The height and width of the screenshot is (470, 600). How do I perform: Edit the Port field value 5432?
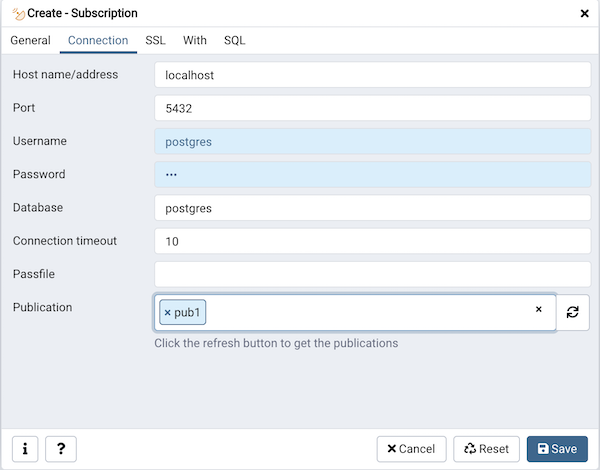(x=373, y=108)
